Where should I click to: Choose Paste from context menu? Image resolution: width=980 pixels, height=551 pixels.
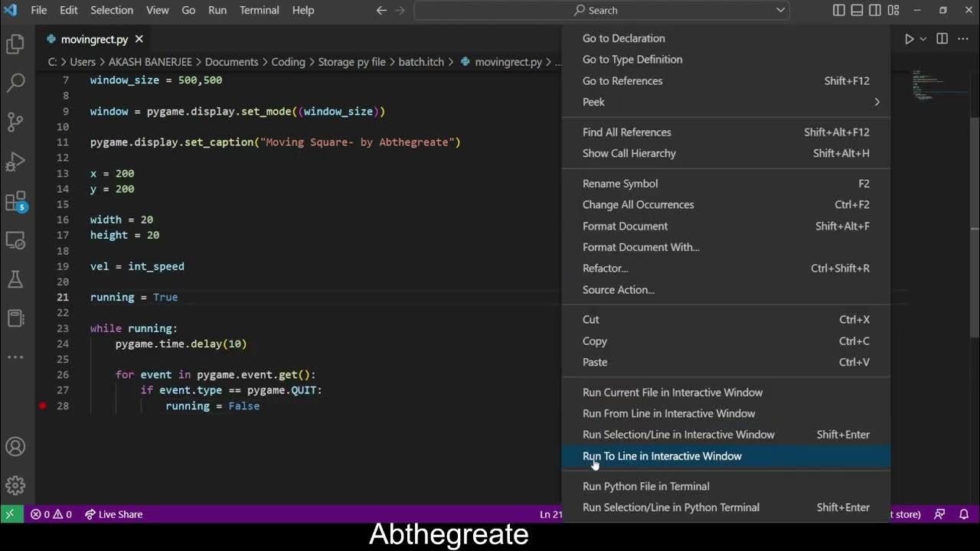click(x=726, y=363)
